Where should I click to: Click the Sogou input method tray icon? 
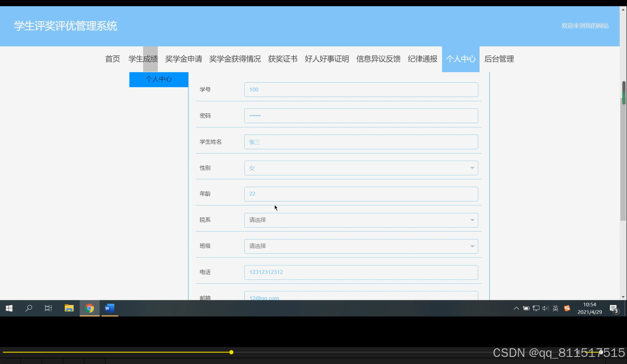567,308
